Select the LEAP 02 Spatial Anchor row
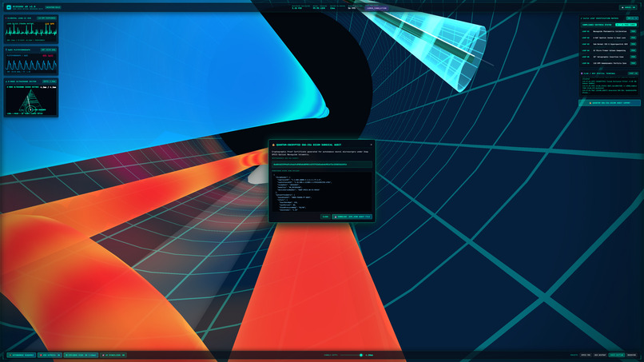This screenshot has width=644, height=362. 609,38
